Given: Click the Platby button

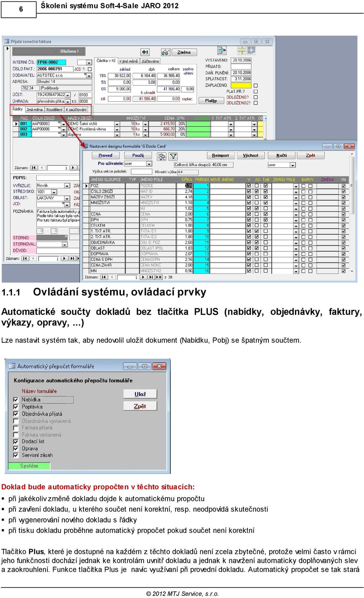Looking at the screenshot, I should tap(211, 100).
